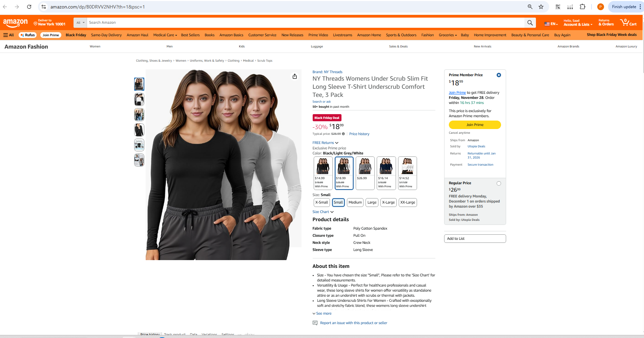Choose size Medium
This screenshot has width=644, height=338.
(x=355, y=203)
